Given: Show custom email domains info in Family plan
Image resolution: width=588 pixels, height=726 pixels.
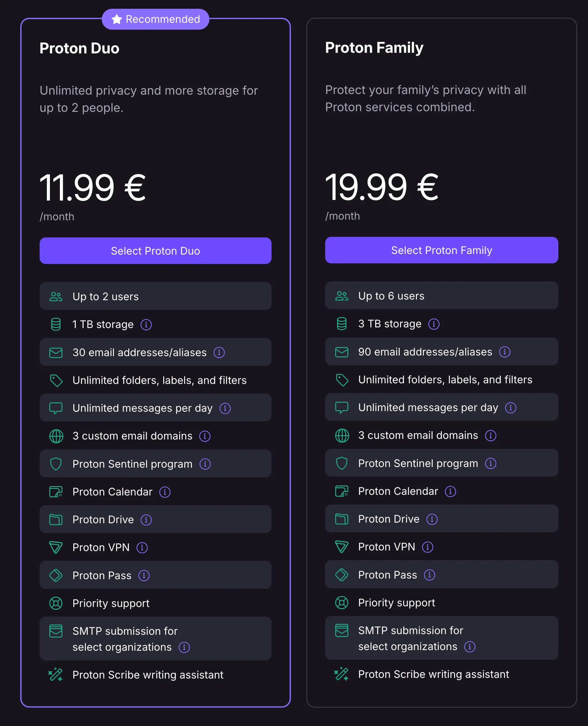Looking at the screenshot, I should [490, 435].
